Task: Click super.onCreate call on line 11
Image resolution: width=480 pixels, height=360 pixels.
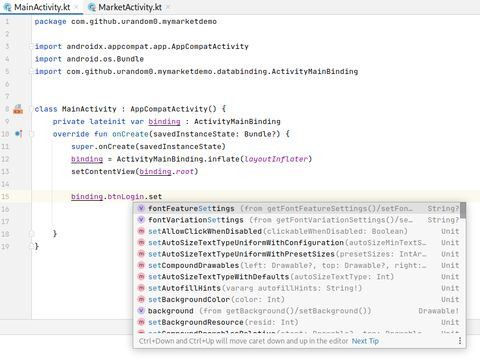Action: tap(148, 147)
